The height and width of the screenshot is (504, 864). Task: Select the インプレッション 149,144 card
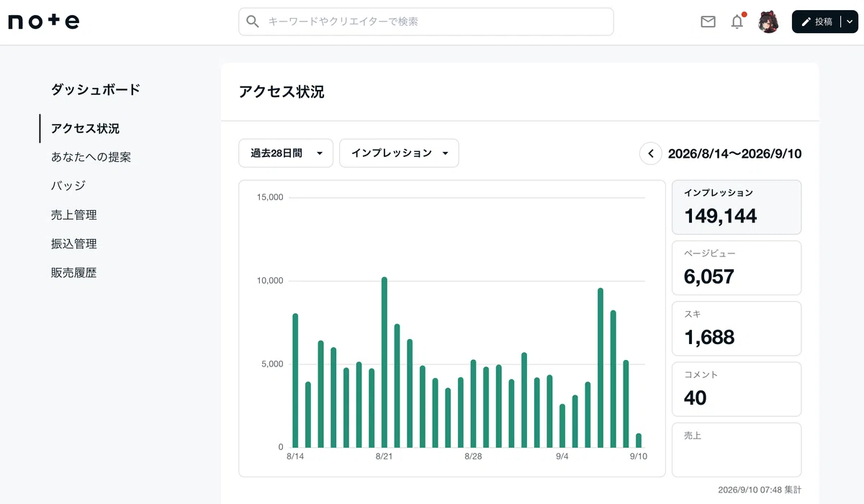coord(737,207)
